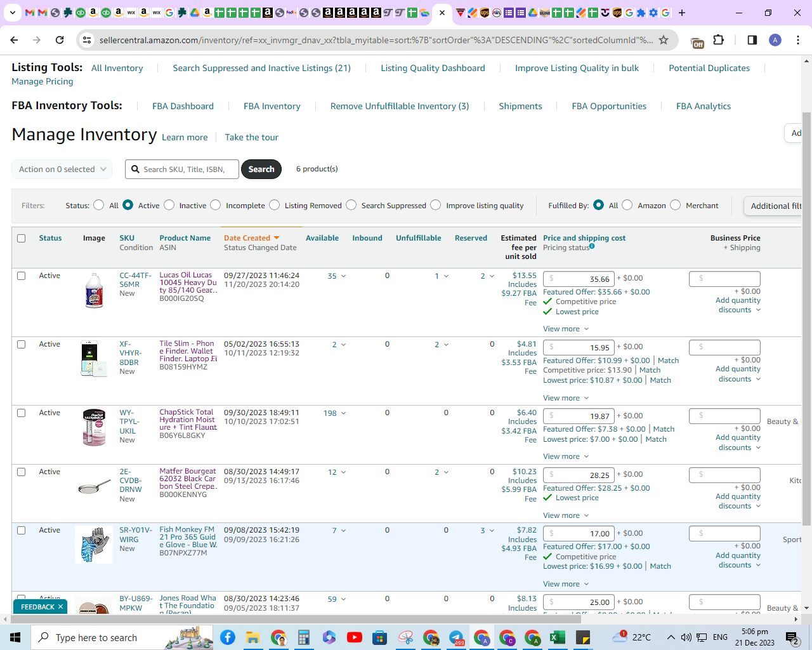
Task: Open the Chrome extensions puzzle menu
Action: (719, 40)
